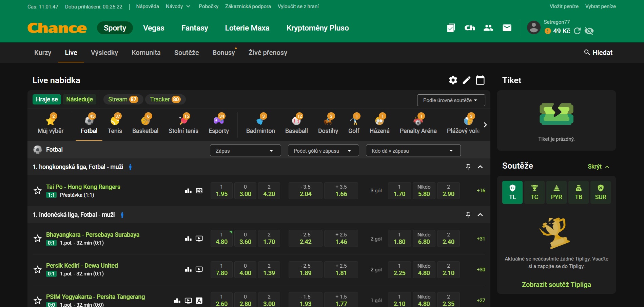Open the Komunita tab
This screenshot has width=644, height=307.
(146, 53)
